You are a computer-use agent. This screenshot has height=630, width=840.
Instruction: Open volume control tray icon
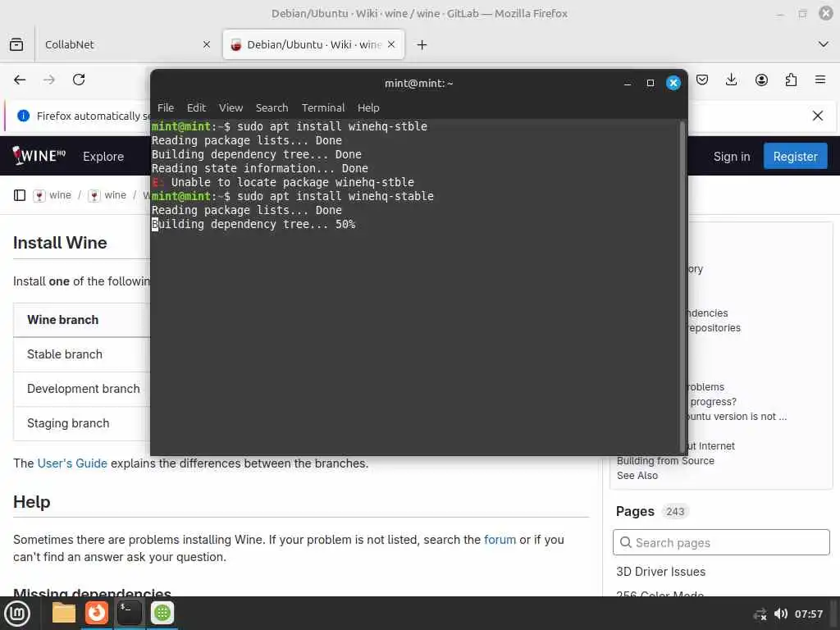tap(781, 614)
